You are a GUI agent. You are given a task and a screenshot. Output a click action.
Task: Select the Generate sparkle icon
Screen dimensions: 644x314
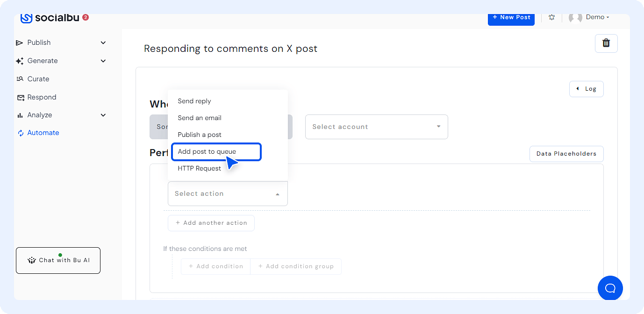[x=19, y=61]
